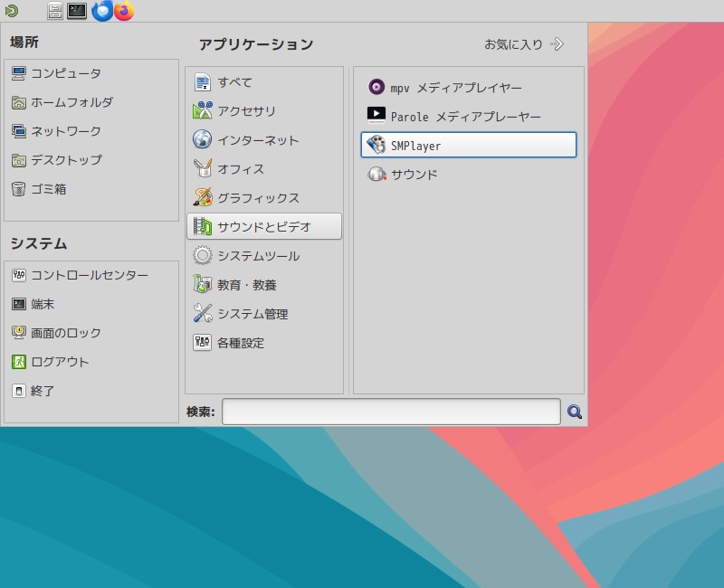Open コントロールセンター text entry
The image size is (724, 588).
click(90, 276)
